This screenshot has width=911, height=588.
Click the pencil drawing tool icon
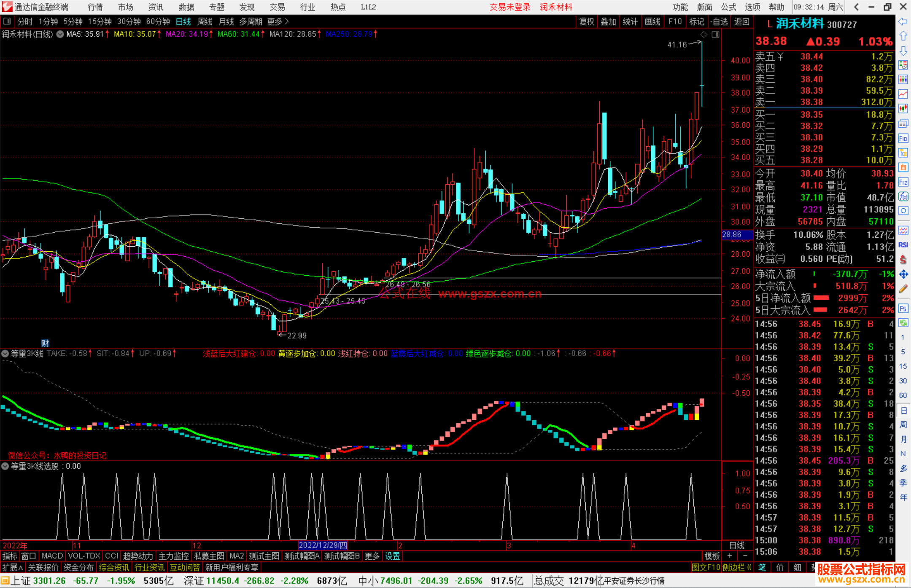point(903,289)
